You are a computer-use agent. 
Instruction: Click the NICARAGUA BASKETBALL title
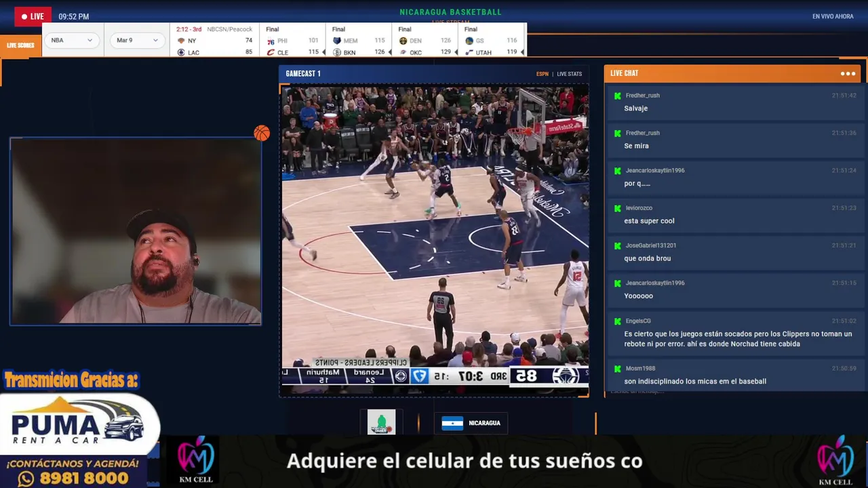click(450, 12)
